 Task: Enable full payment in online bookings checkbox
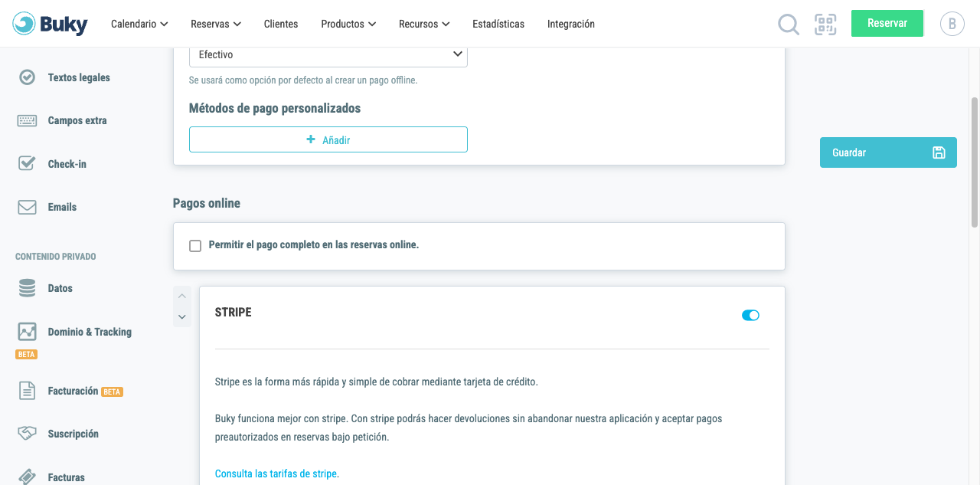(x=195, y=246)
